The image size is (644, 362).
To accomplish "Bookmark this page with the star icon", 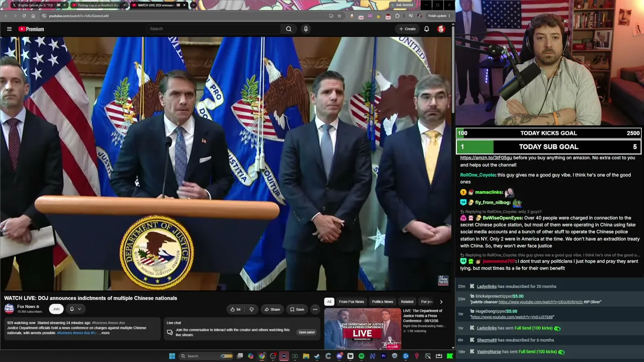I will tap(339, 16).
